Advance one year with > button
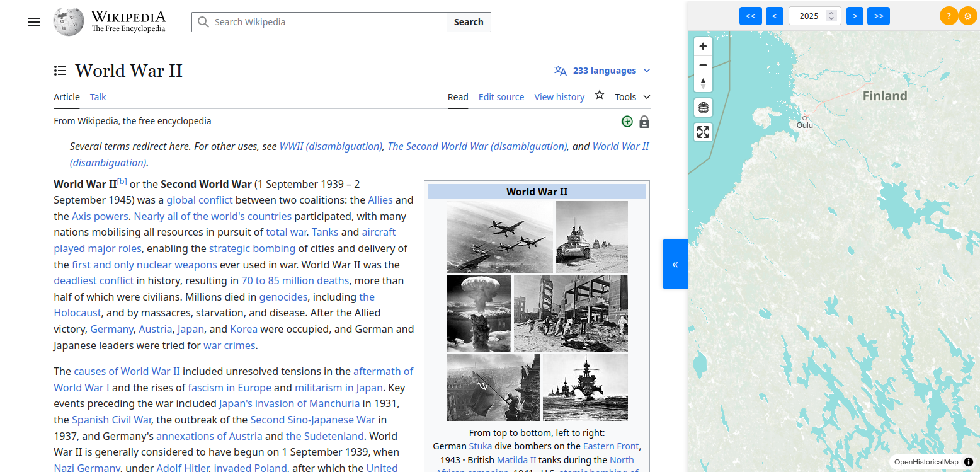This screenshot has width=980, height=472. click(855, 16)
